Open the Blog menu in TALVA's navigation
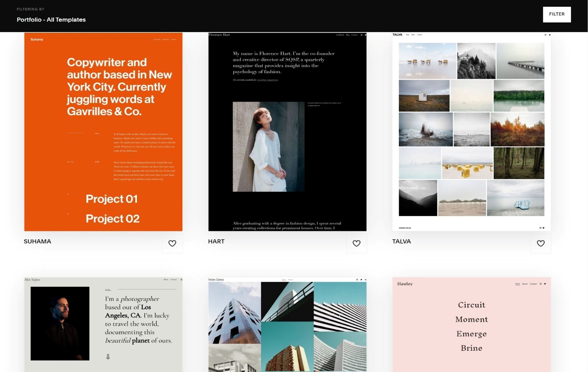Screen dimensions: 588x372 pyautogui.click(x=407, y=35)
